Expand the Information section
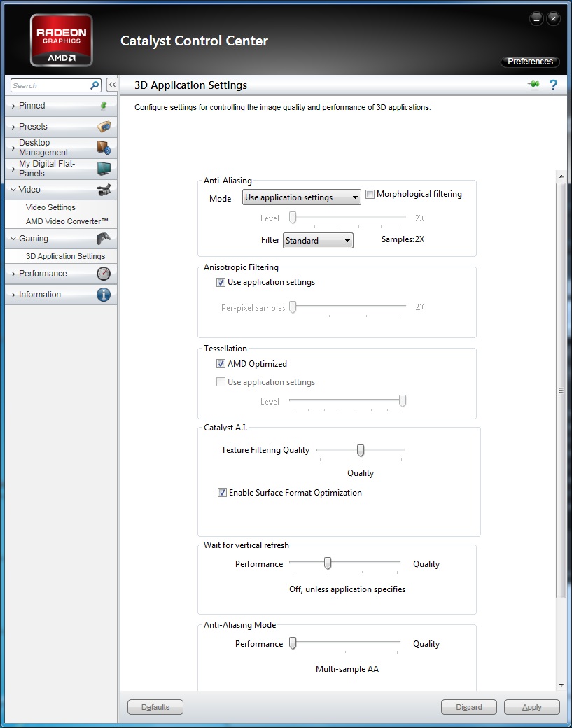 61,295
